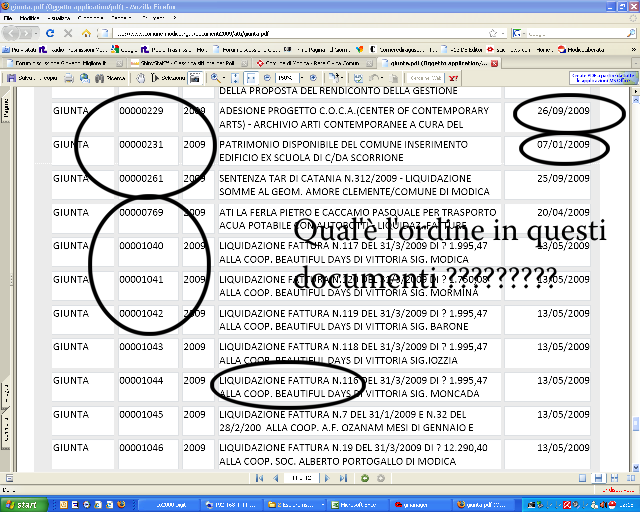Viewport: 640px width, 512px height.
Task: Switch to the second browser tab
Action: pos(188,63)
